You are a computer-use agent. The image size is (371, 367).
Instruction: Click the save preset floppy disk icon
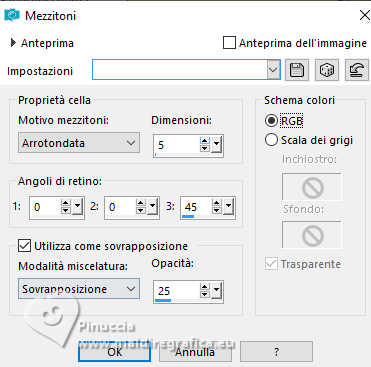(x=297, y=70)
